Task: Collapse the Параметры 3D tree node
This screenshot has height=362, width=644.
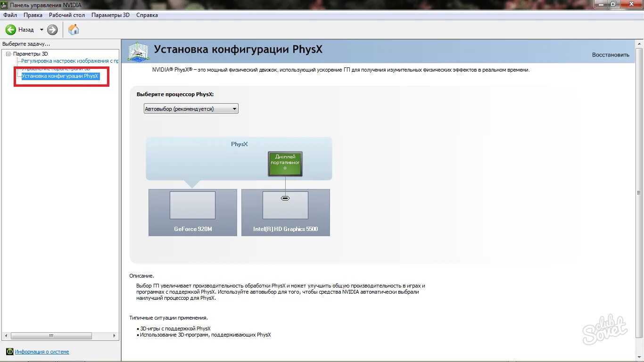Action: pos(8,54)
